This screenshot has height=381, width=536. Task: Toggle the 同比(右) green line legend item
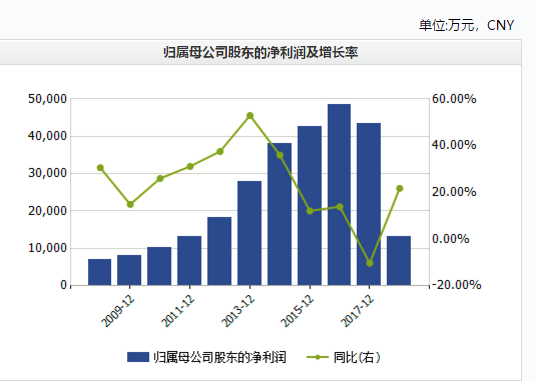344,357
